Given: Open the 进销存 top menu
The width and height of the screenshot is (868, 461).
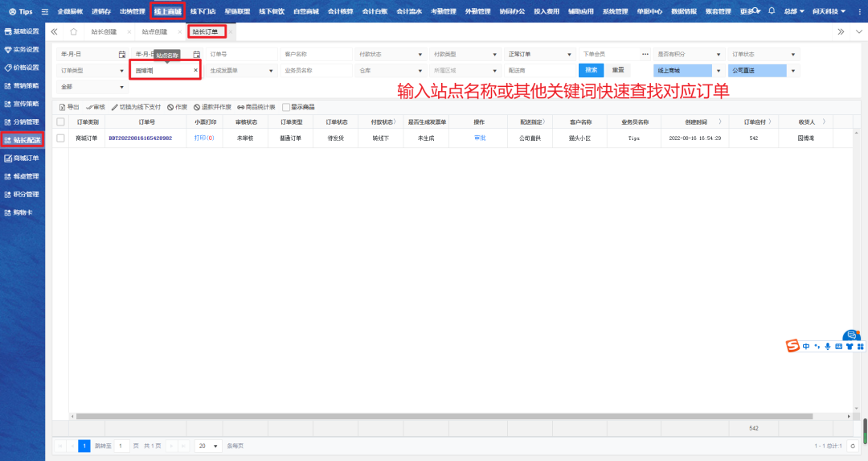Looking at the screenshot, I should click(102, 12).
